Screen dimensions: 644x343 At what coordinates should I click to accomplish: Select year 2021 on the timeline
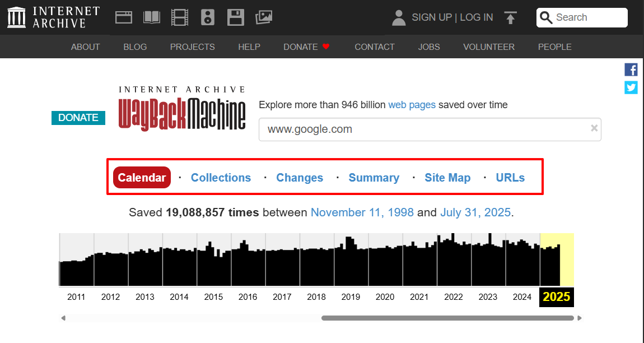click(x=419, y=297)
